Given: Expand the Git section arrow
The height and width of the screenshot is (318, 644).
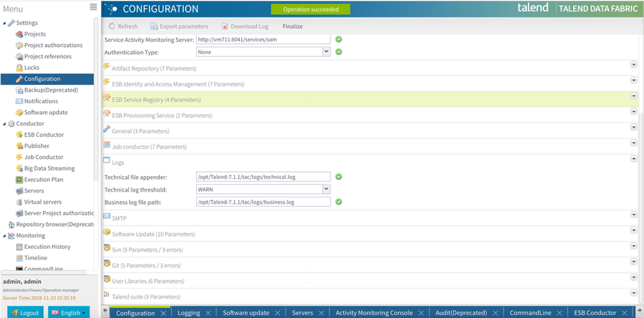Looking at the screenshot, I should (633, 261).
